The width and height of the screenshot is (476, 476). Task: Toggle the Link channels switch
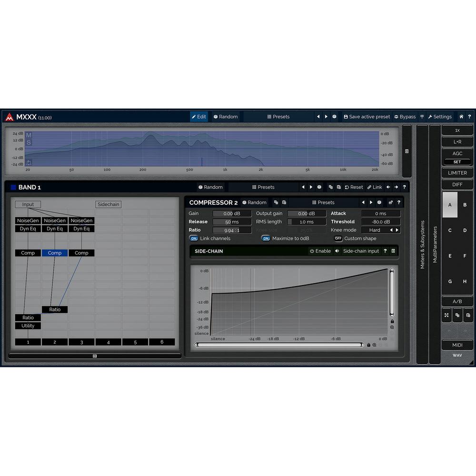[194, 238]
